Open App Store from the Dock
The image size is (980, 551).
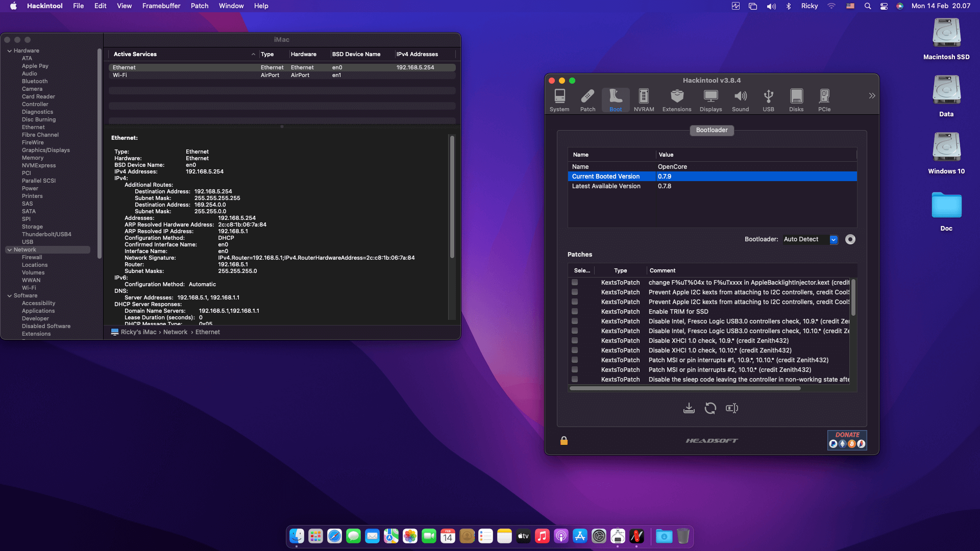pos(580,536)
